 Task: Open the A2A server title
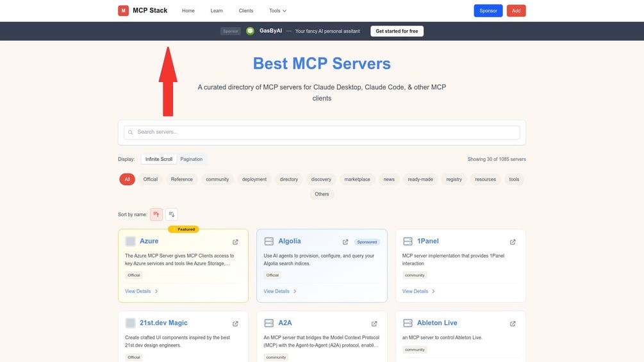pos(285,323)
